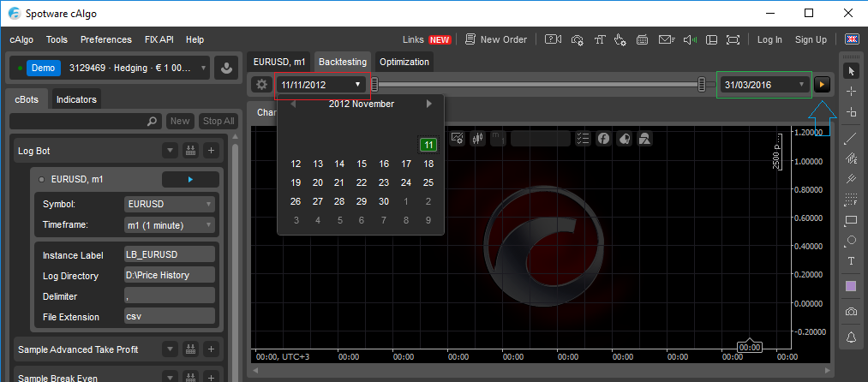
Task: Open the Tools menu
Action: pyautogui.click(x=57, y=39)
